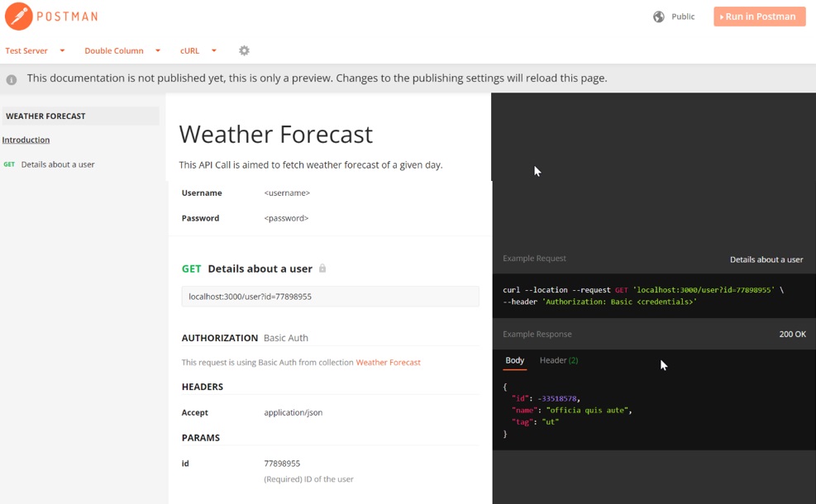Image resolution: width=816 pixels, height=504 pixels.
Task: Switch to the Header (2) response tab
Action: tap(559, 360)
